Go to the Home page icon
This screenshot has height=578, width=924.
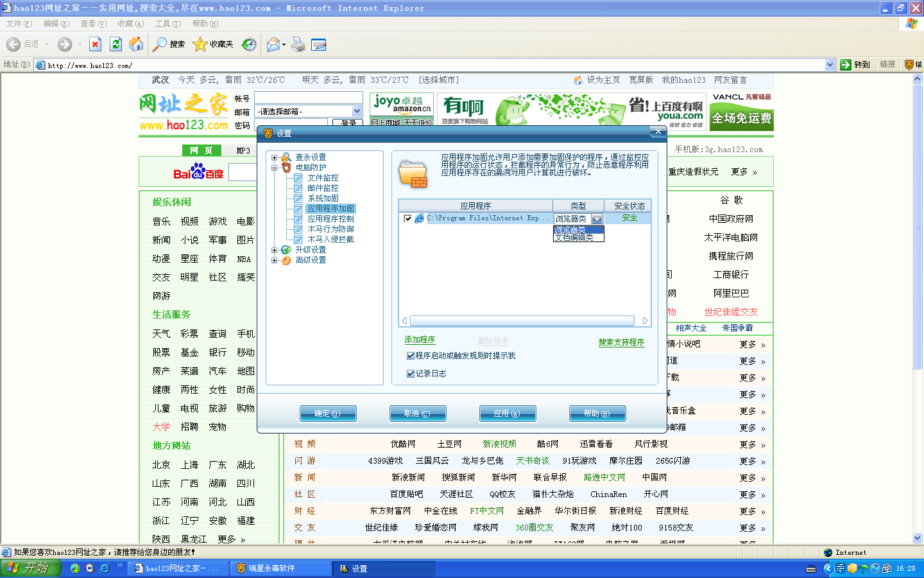point(136,44)
